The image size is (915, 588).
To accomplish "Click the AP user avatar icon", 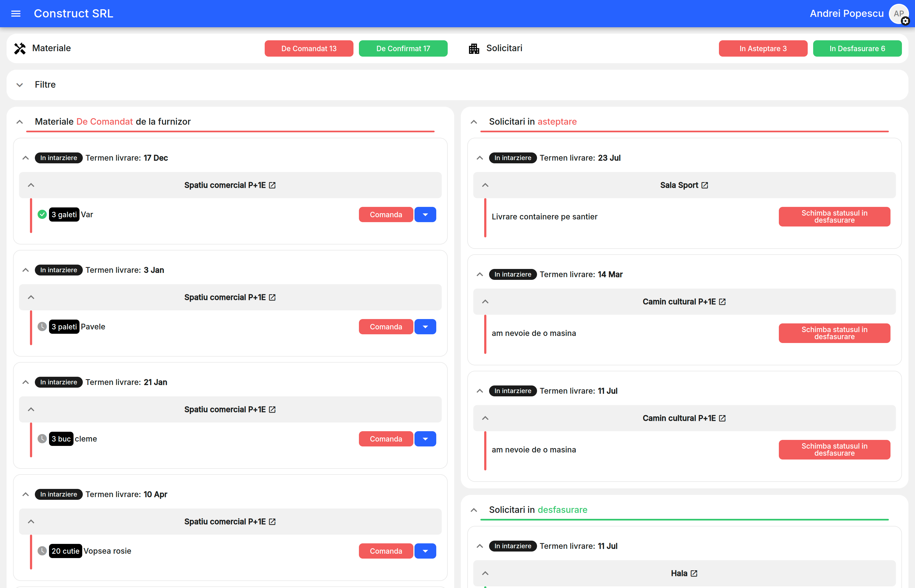I will 898,14.
